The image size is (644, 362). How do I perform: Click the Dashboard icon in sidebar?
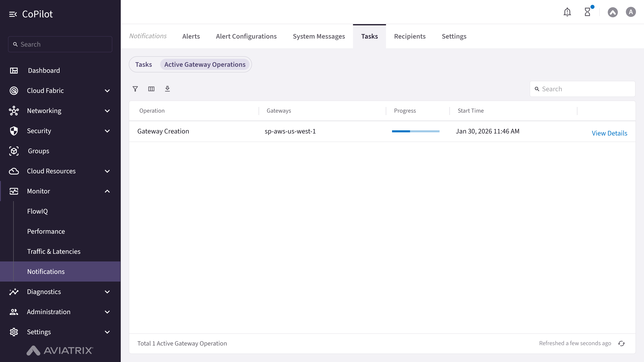(14, 70)
